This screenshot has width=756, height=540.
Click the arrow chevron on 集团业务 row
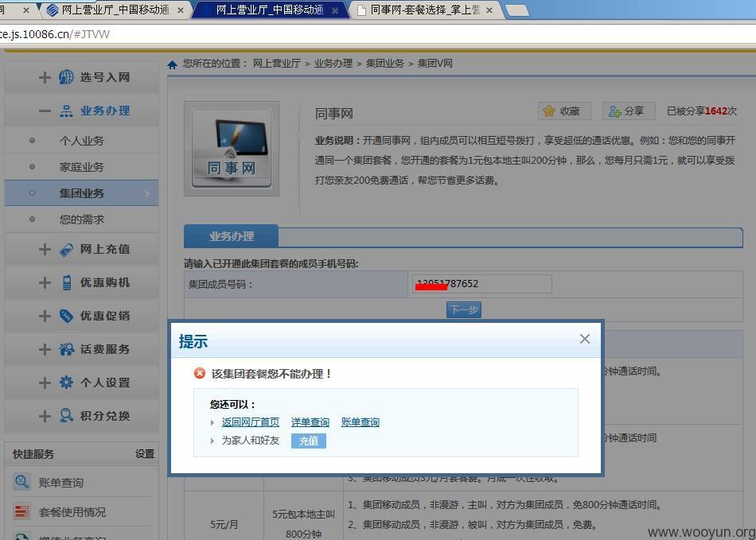click(x=147, y=193)
